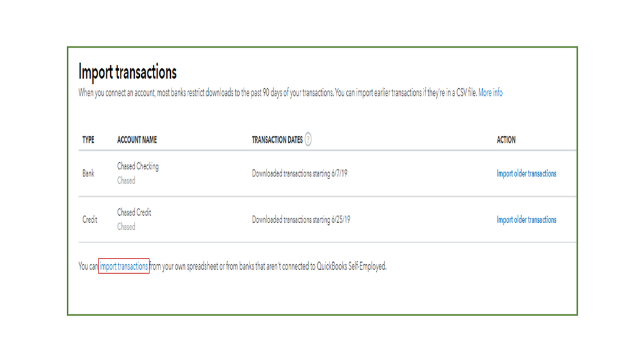Click the text showing downloads starting 6/7/19
The height and width of the screenshot is (362, 644).
[x=299, y=173]
